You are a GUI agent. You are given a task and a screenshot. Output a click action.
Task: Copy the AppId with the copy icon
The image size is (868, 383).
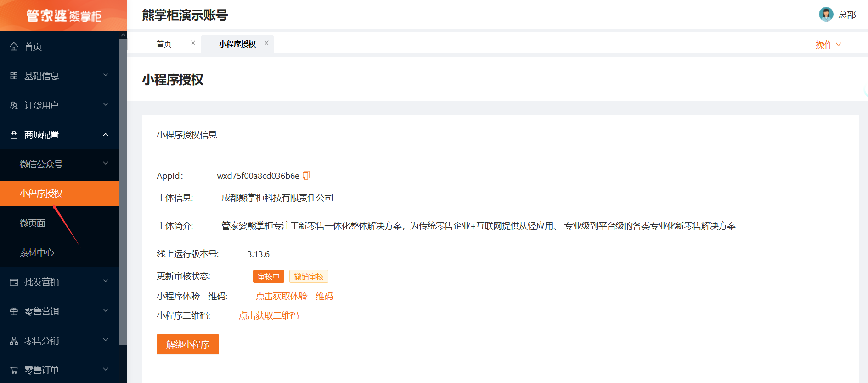click(306, 176)
